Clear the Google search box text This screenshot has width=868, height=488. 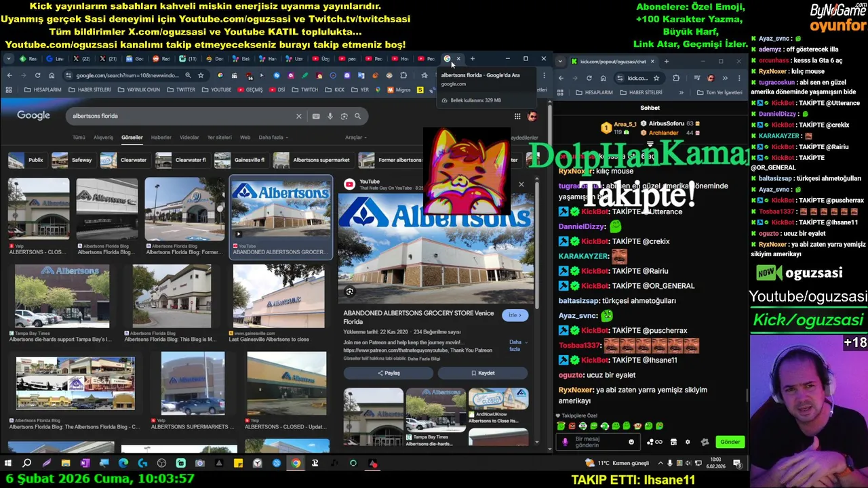(298, 116)
